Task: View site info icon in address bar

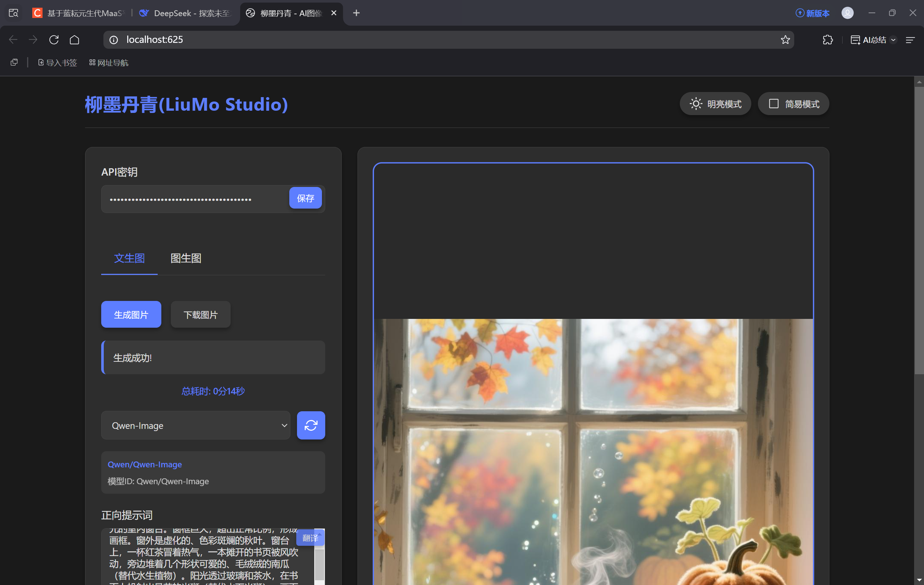Action: pos(114,40)
